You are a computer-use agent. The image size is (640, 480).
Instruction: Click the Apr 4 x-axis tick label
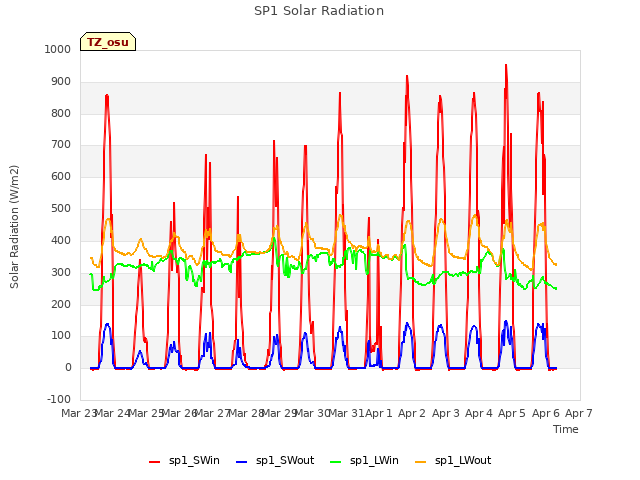tap(479, 413)
